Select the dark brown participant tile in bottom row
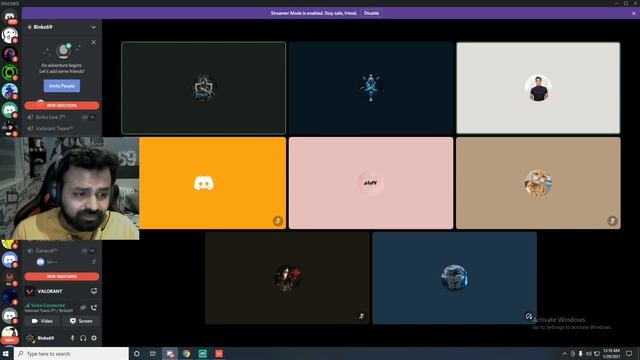 (x=287, y=278)
